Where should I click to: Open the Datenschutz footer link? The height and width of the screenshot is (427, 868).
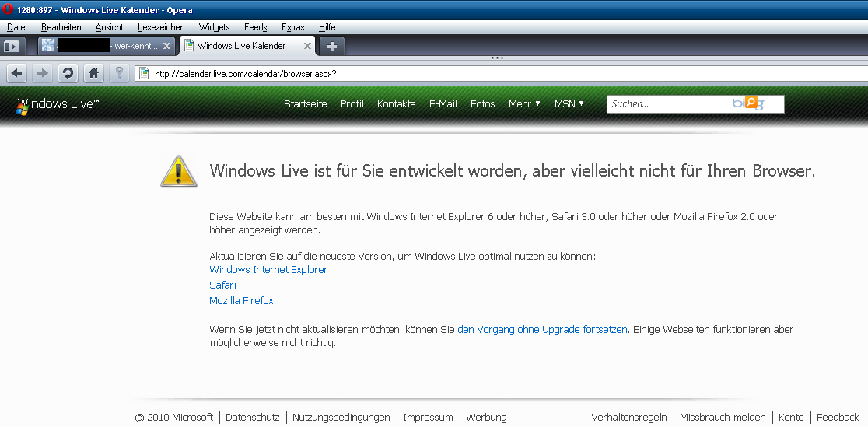[x=253, y=418]
